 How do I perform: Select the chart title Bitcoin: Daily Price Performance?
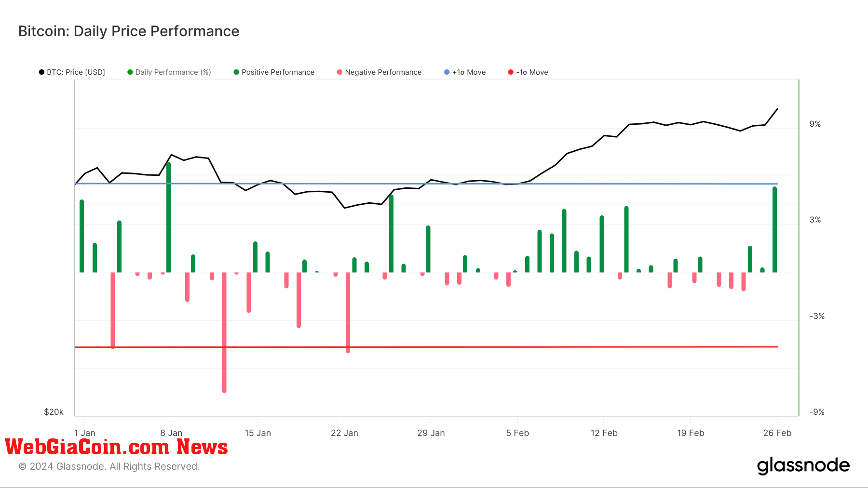pyautogui.click(x=129, y=31)
